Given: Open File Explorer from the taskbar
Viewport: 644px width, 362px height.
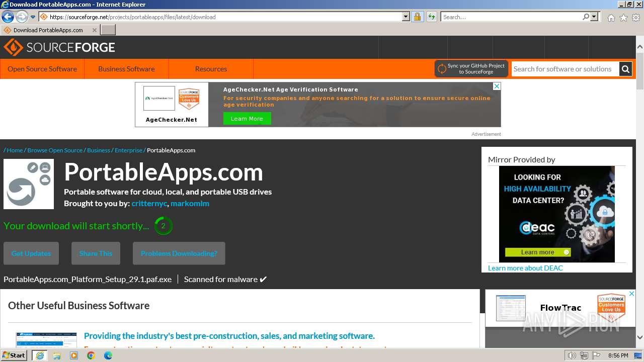Looking at the screenshot, I should (x=57, y=355).
